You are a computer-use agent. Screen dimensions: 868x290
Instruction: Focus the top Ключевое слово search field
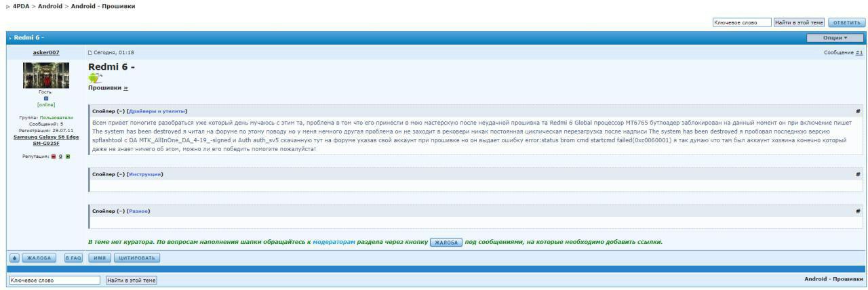pos(742,22)
